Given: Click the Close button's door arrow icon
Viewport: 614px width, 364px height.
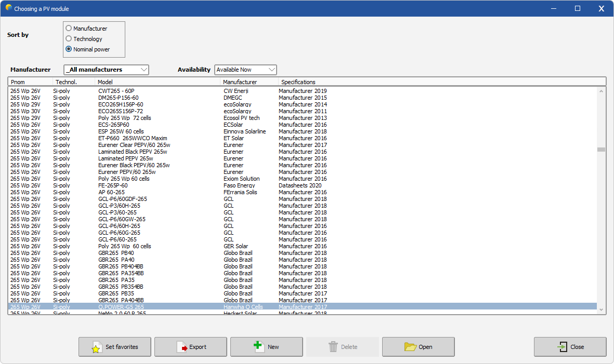Looking at the screenshot, I should 563,347.
